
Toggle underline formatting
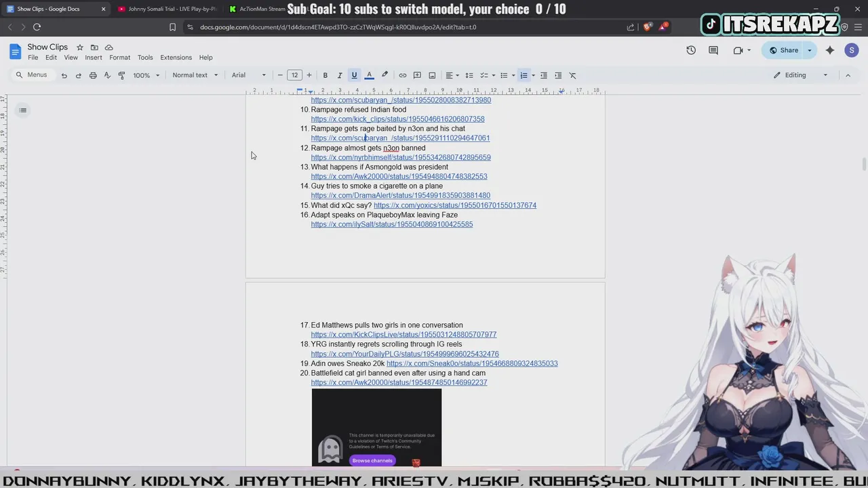pos(354,75)
